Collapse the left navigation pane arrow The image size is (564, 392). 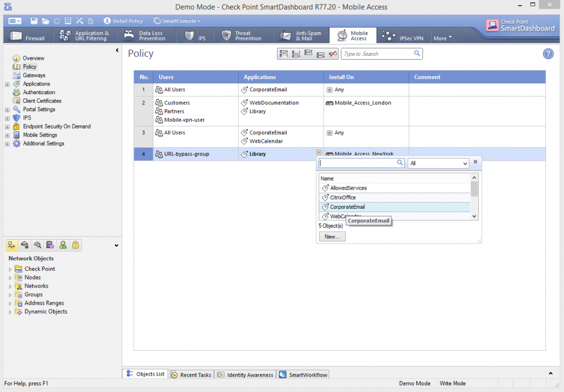117,50
